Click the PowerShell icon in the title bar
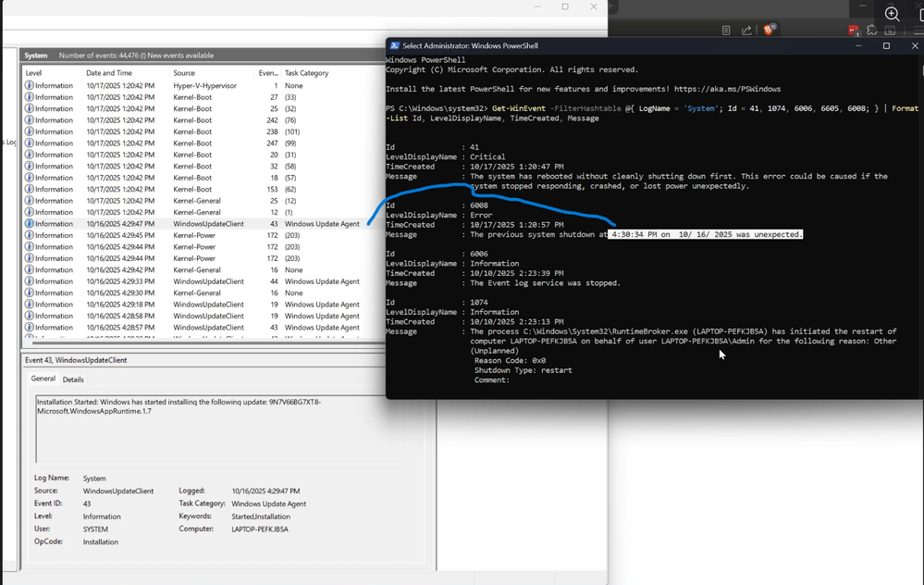 point(395,45)
